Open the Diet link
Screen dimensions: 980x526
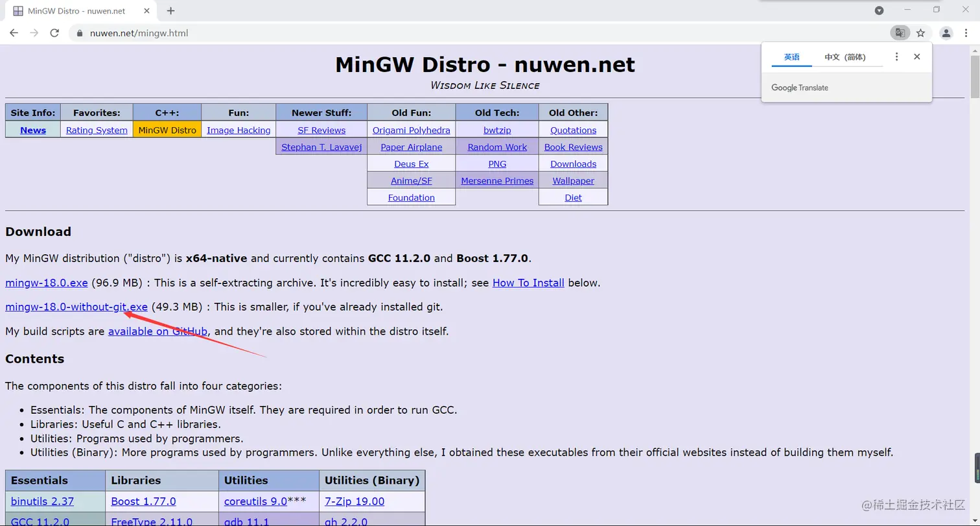click(x=573, y=197)
